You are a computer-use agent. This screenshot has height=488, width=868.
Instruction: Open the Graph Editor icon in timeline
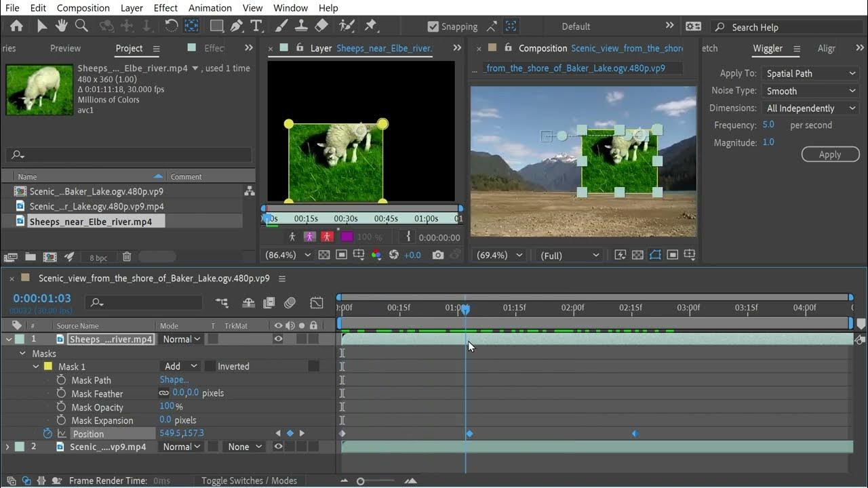coord(317,303)
